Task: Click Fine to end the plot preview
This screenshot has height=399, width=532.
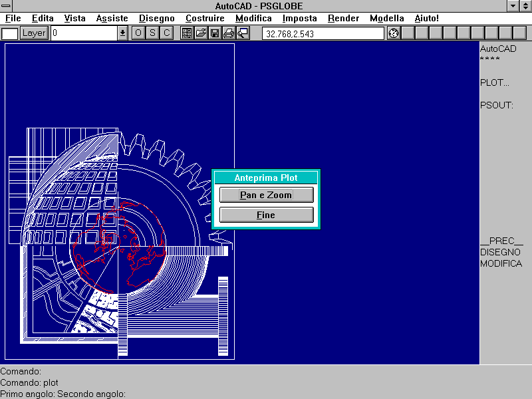Action: click(267, 215)
